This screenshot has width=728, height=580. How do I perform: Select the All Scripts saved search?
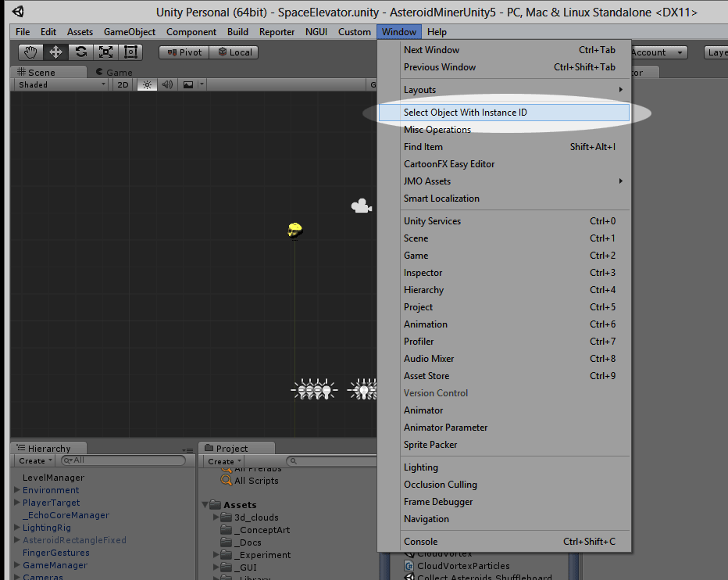[x=256, y=481]
